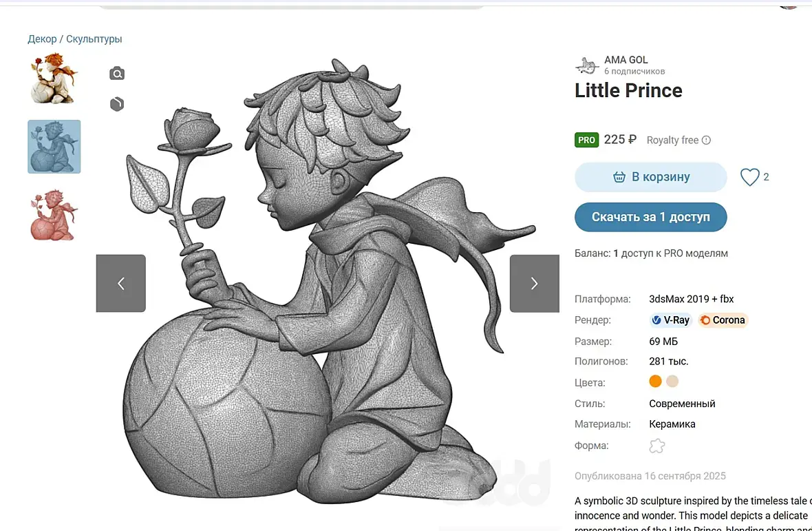Show the previous image with left arrow

tap(121, 283)
